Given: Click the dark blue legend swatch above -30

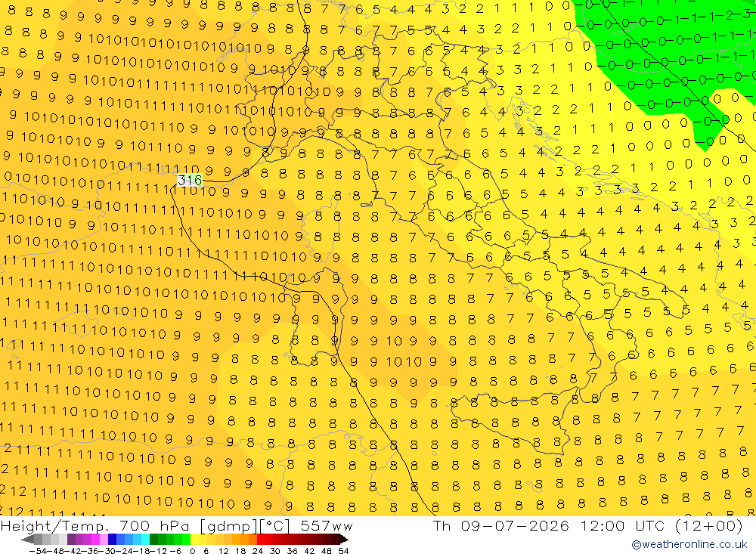Looking at the screenshot, I should (x=112, y=540).
